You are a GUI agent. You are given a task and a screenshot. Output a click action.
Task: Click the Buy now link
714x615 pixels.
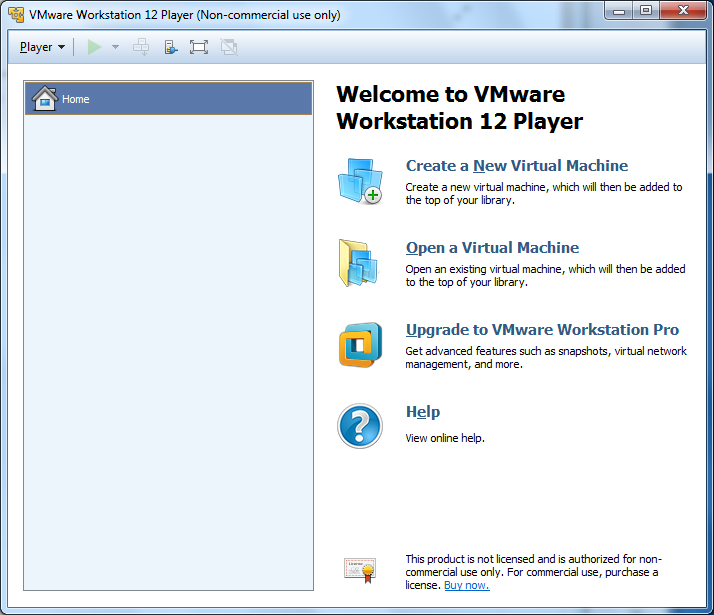click(x=467, y=585)
